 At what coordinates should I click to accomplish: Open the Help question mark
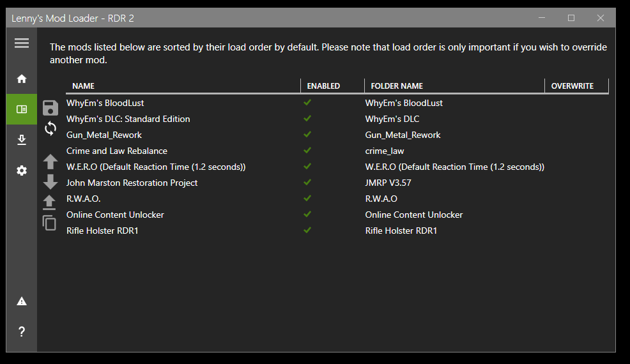click(22, 331)
